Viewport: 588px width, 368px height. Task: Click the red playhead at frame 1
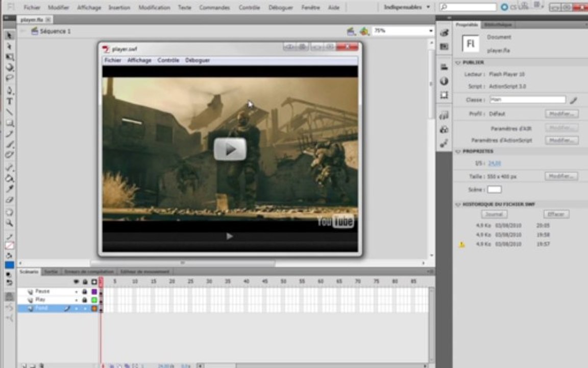click(x=101, y=282)
